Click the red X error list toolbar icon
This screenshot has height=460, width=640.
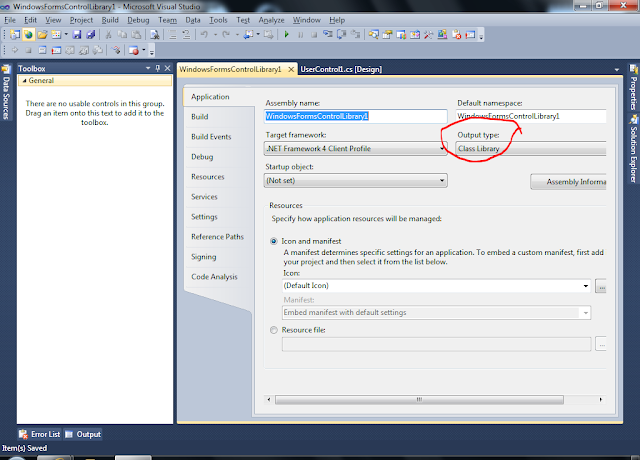point(457,35)
